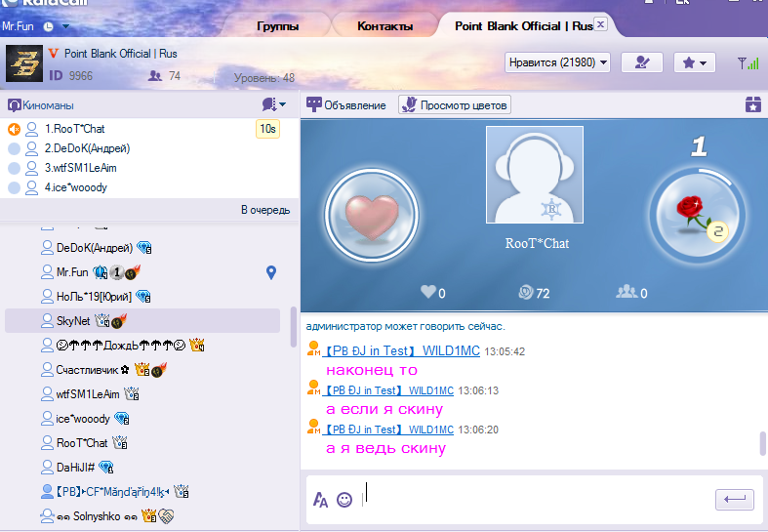
Task: Click the edit profile person icon button
Action: coord(642,62)
